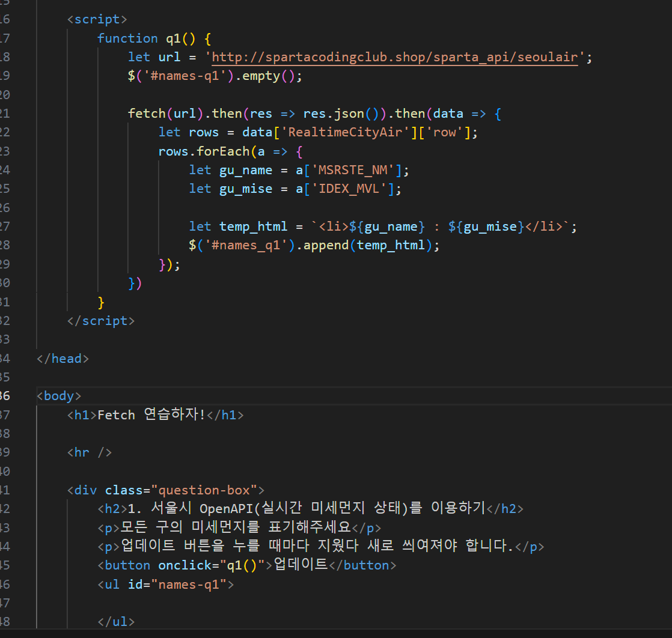Click the '#names-q1' selector before empty()

(185, 76)
